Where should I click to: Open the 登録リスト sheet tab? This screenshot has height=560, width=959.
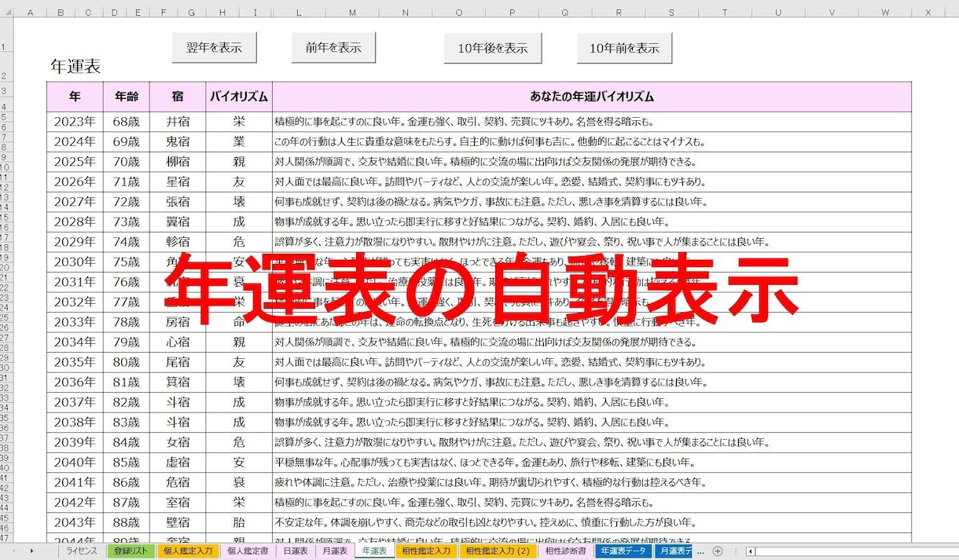(x=130, y=551)
